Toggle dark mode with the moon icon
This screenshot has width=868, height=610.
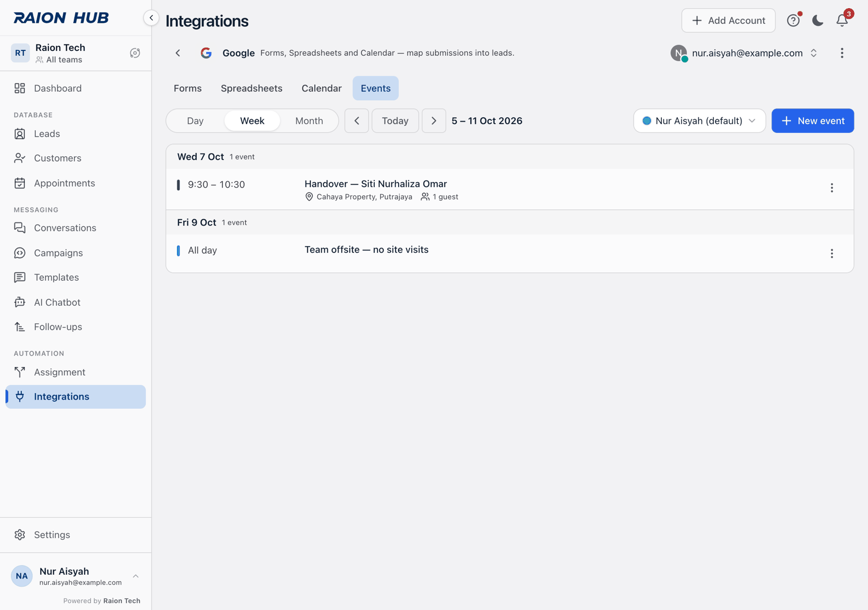[x=818, y=21]
